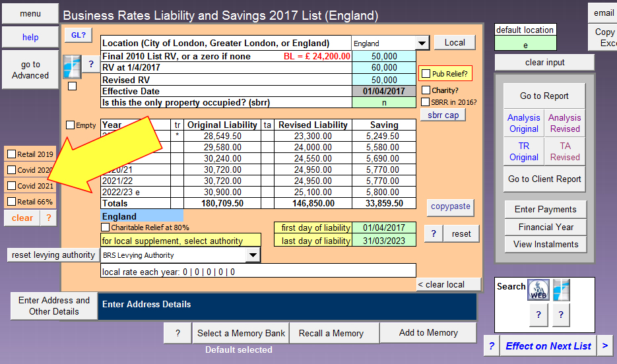Viewport: 617px width, 364px height.
Task: Toggle Charitable Relief at 80% checkbox
Action: (x=106, y=228)
